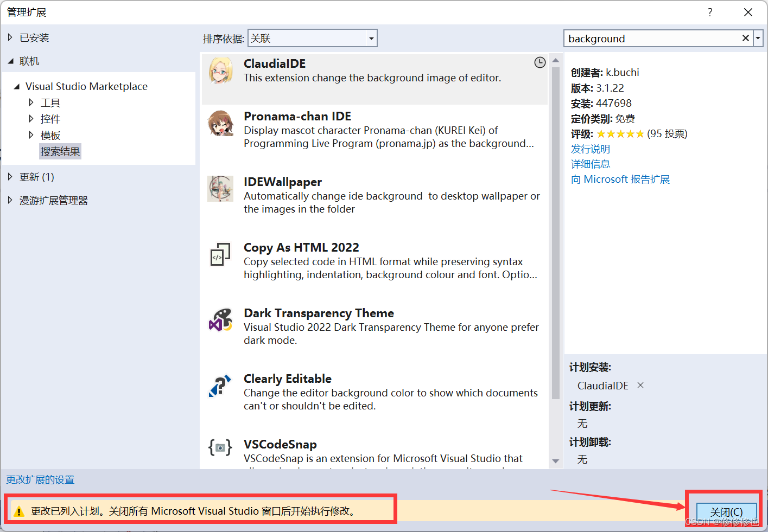Image resolution: width=768 pixels, height=532 pixels.
Task: Select the Dark Transparency Theme title
Action: click(x=319, y=313)
